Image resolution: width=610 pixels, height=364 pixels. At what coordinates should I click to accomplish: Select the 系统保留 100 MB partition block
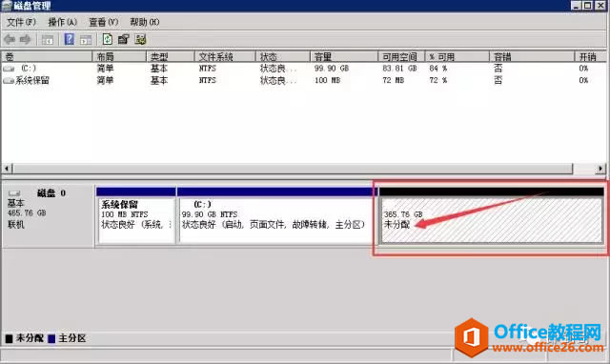coord(135,216)
